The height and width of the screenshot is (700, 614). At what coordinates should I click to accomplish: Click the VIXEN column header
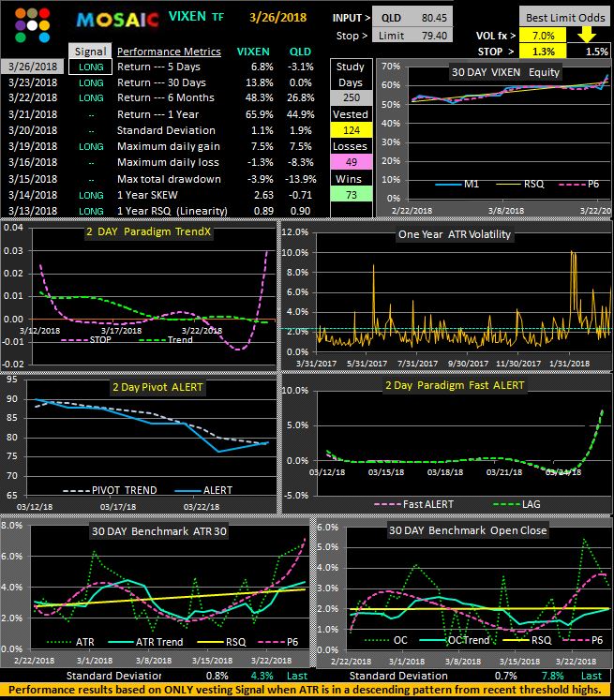click(x=253, y=52)
